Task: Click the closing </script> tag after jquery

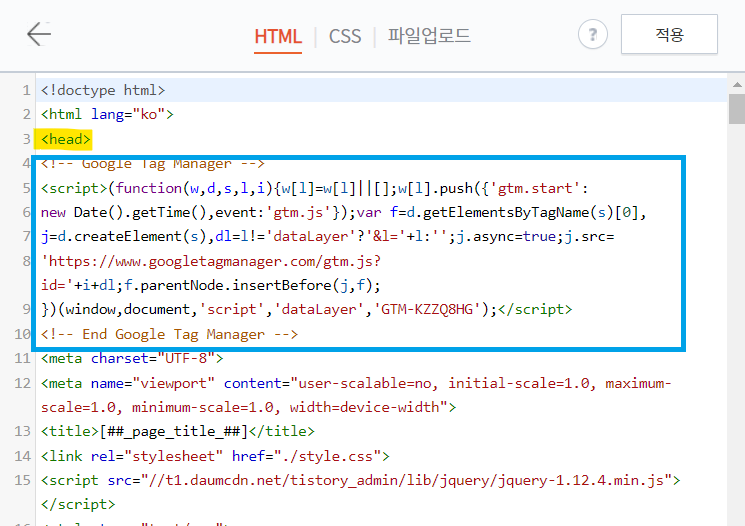Action: [78, 505]
